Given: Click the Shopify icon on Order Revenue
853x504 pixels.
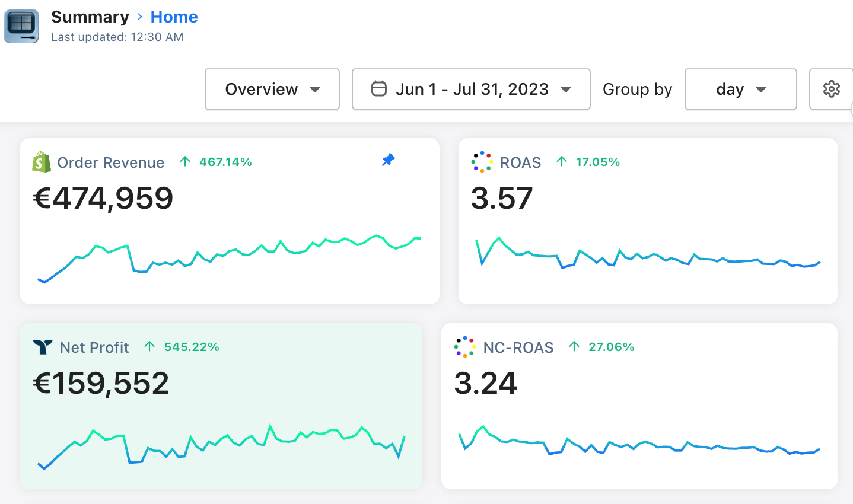Looking at the screenshot, I should (42, 162).
